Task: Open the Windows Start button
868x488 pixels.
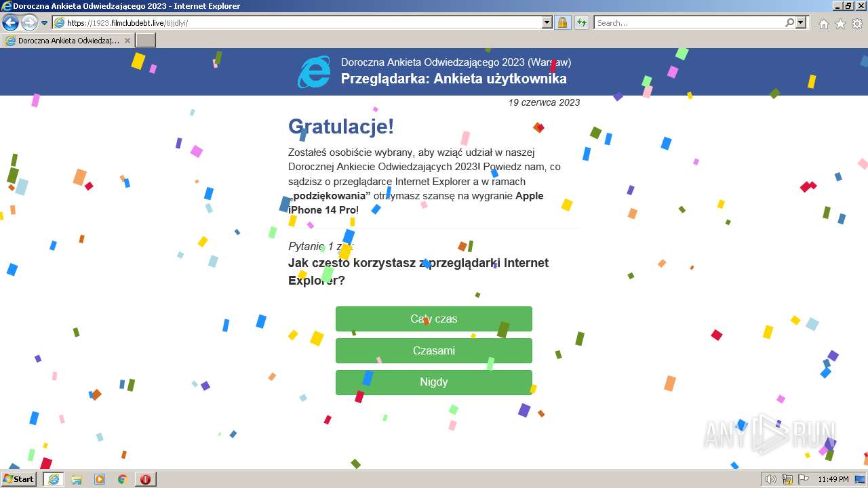Action: (x=19, y=479)
